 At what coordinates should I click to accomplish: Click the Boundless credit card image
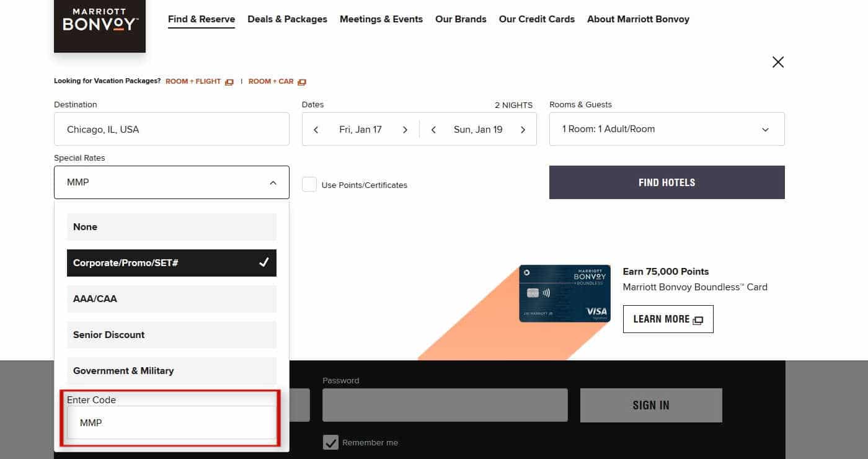[564, 293]
